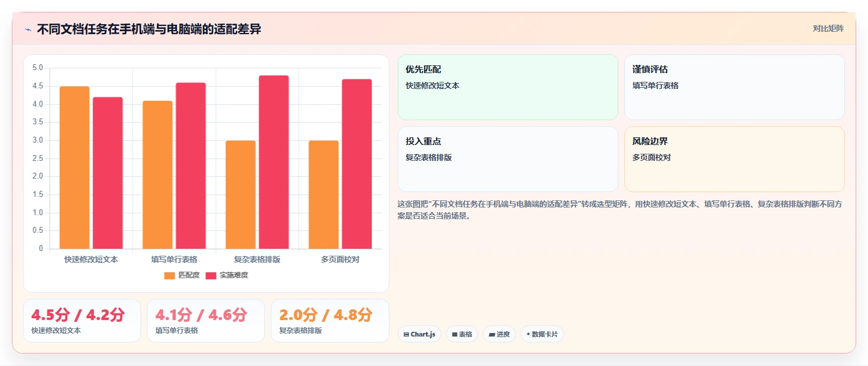Toggle the 匹配度 legend swatch

[x=169, y=275]
